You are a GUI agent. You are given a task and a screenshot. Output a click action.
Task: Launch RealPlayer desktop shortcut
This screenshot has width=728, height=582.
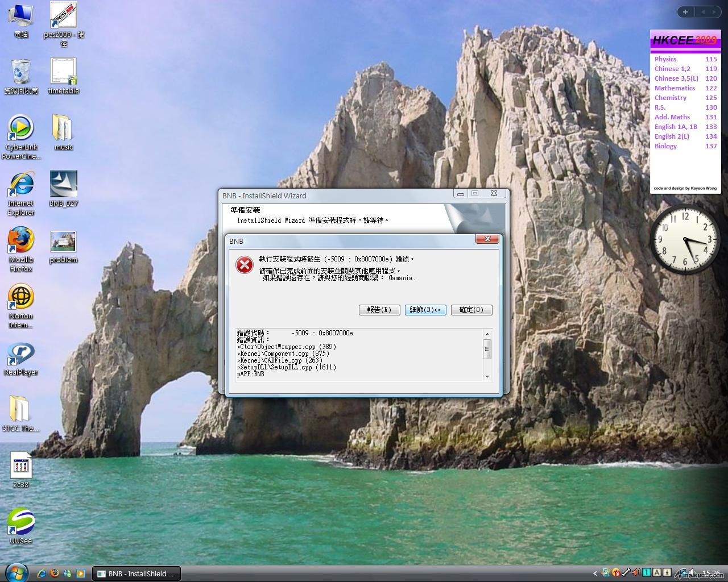(21, 359)
